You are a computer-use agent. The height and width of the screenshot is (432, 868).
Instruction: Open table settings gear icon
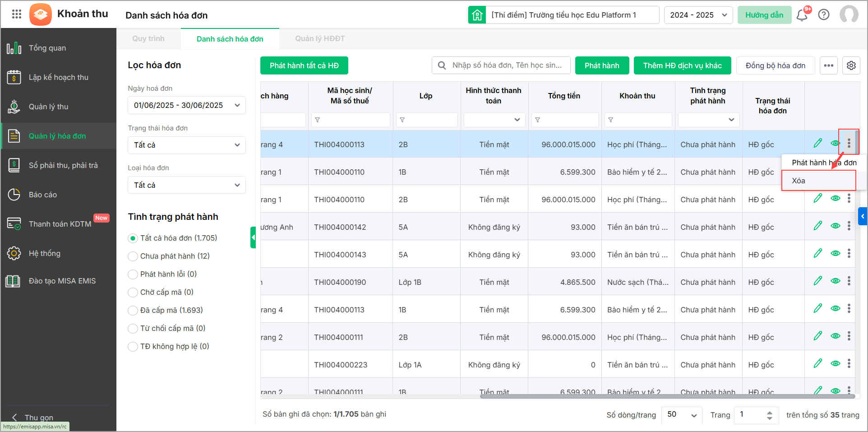(851, 65)
